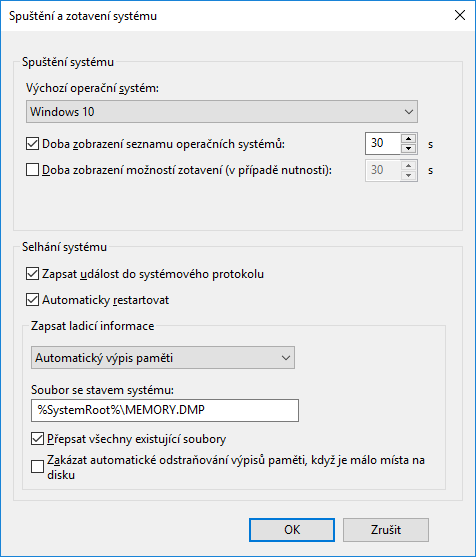The height and width of the screenshot is (557, 476).
Task: Click the Automaticky restartovat label text
Action: (106, 300)
